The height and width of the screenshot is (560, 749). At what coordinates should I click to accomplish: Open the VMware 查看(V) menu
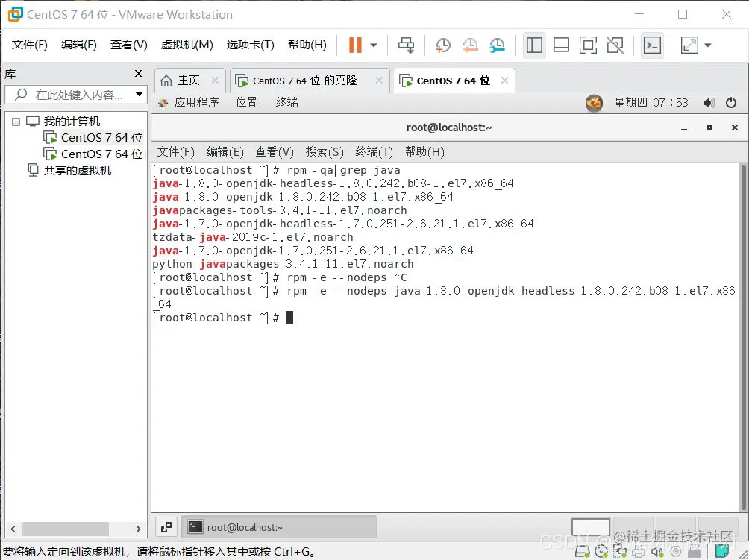[x=129, y=45]
